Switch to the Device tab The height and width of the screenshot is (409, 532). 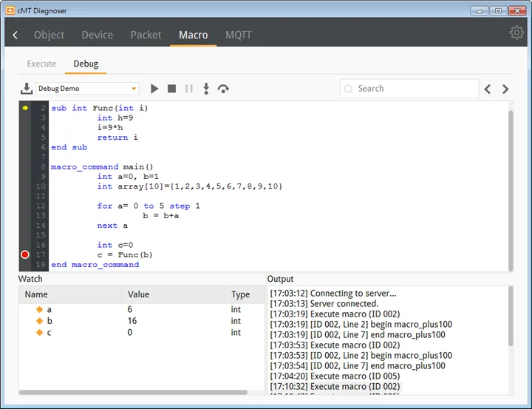point(97,35)
